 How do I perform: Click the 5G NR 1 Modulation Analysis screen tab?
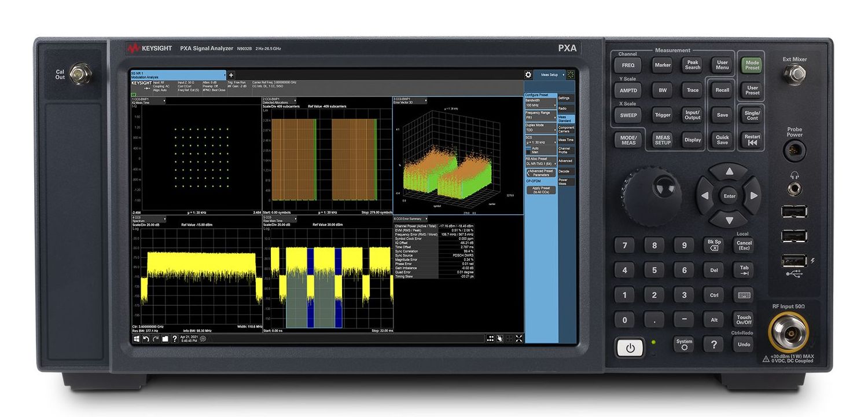[178, 75]
